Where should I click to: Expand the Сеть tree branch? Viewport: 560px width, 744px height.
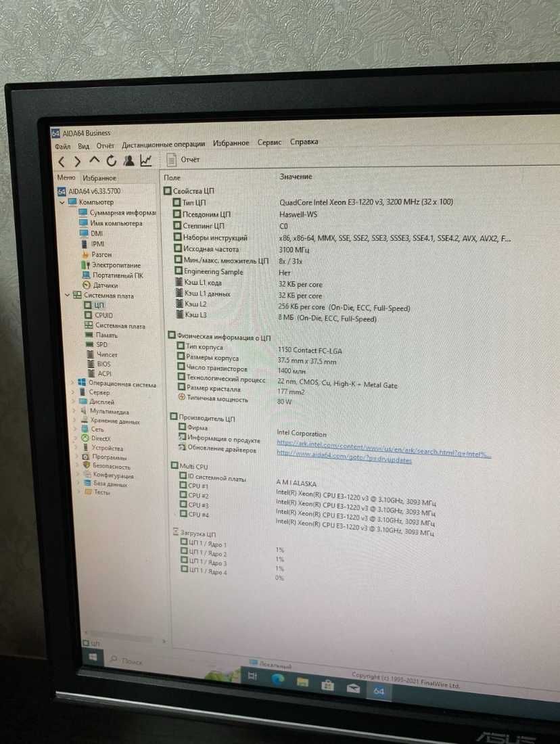75,429
